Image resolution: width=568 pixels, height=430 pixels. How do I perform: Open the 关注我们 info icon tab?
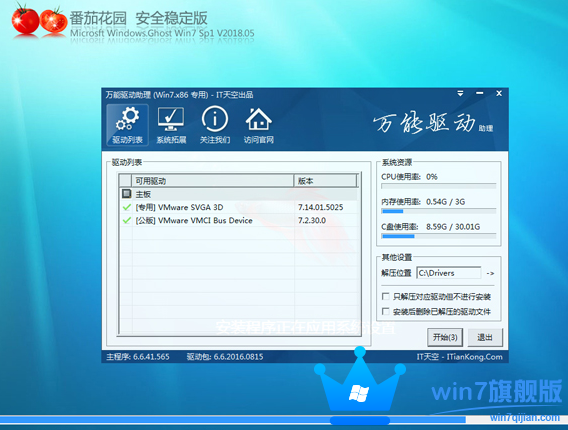click(x=215, y=125)
